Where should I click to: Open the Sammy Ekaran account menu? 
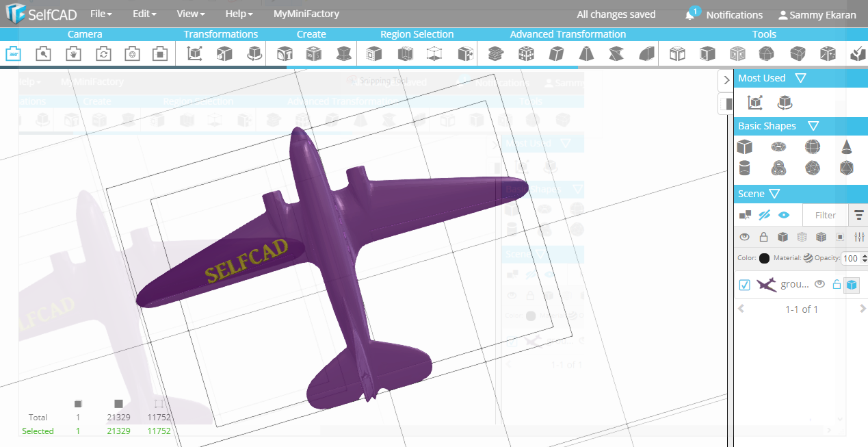(817, 14)
